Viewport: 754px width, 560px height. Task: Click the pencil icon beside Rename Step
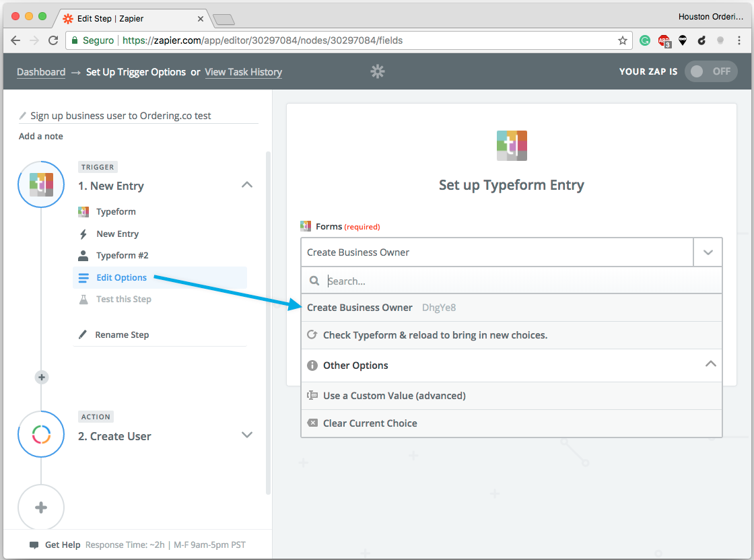tap(83, 335)
